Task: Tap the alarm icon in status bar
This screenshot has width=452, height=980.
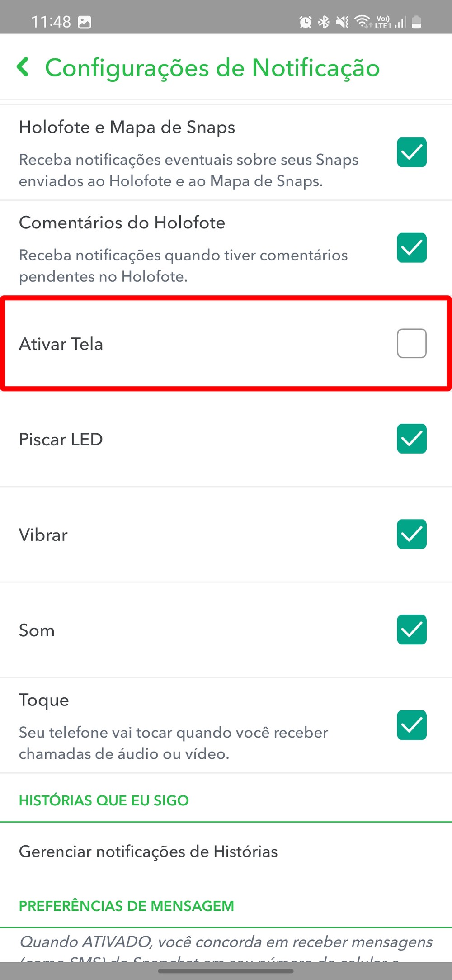Action: click(x=306, y=22)
